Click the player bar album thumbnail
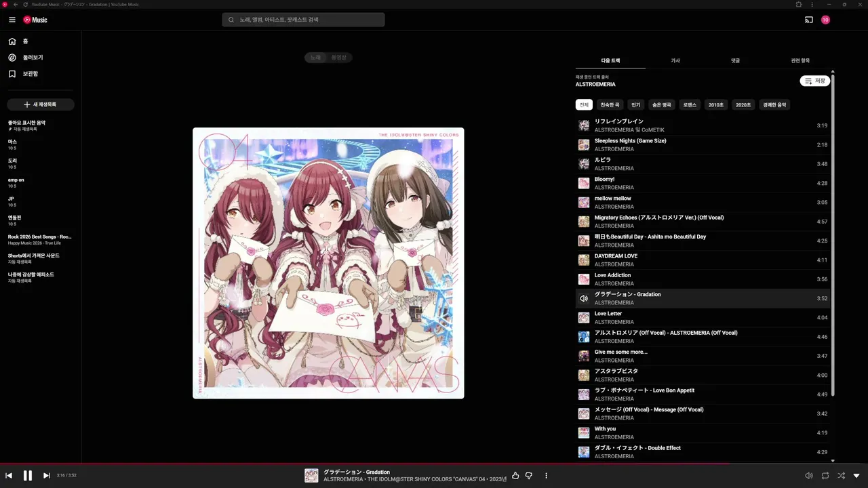Screen dimensions: 868x488 tap(311, 476)
